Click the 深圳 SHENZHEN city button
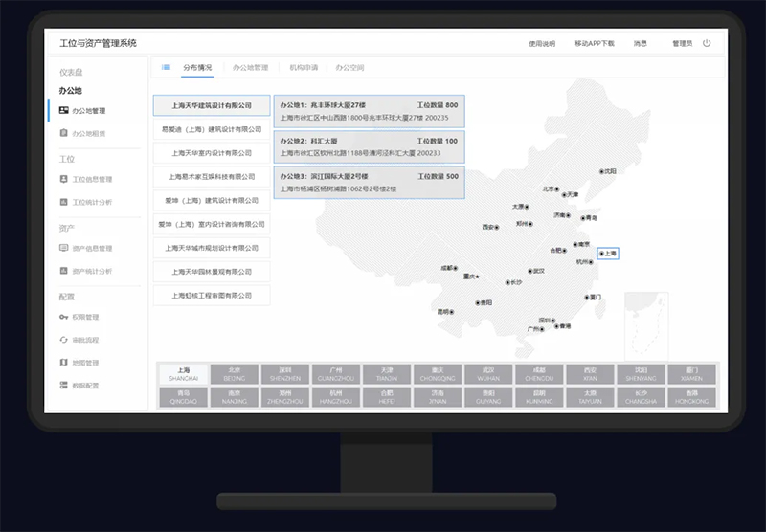The width and height of the screenshot is (766, 532). point(285,374)
